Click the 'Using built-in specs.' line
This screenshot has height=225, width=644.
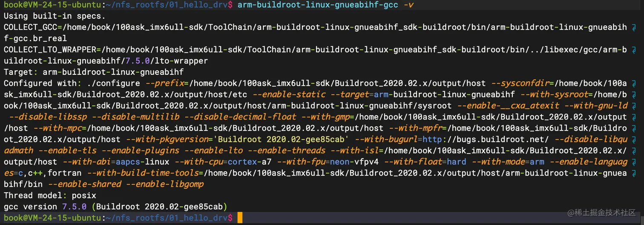pos(55,16)
